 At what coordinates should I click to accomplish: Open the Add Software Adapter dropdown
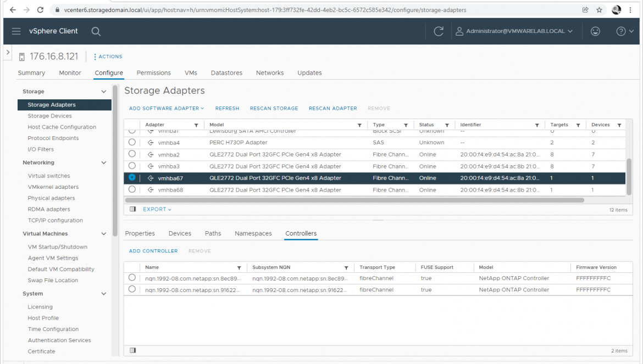tap(167, 109)
